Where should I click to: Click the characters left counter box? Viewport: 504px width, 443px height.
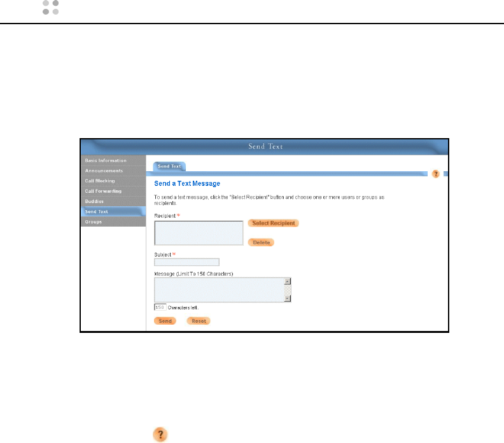click(x=160, y=307)
